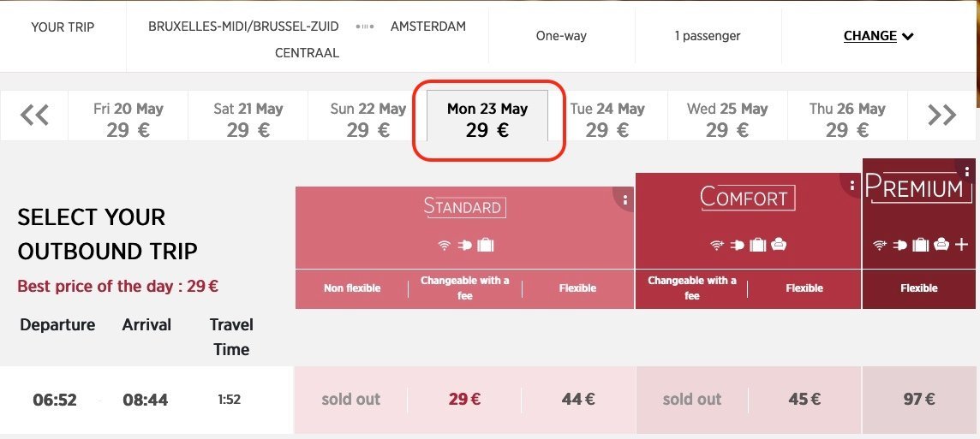Image resolution: width=980 pixels, height=439 pixels.
Task: Choose the 44 € Standard flexible fare
Action: 578,399
